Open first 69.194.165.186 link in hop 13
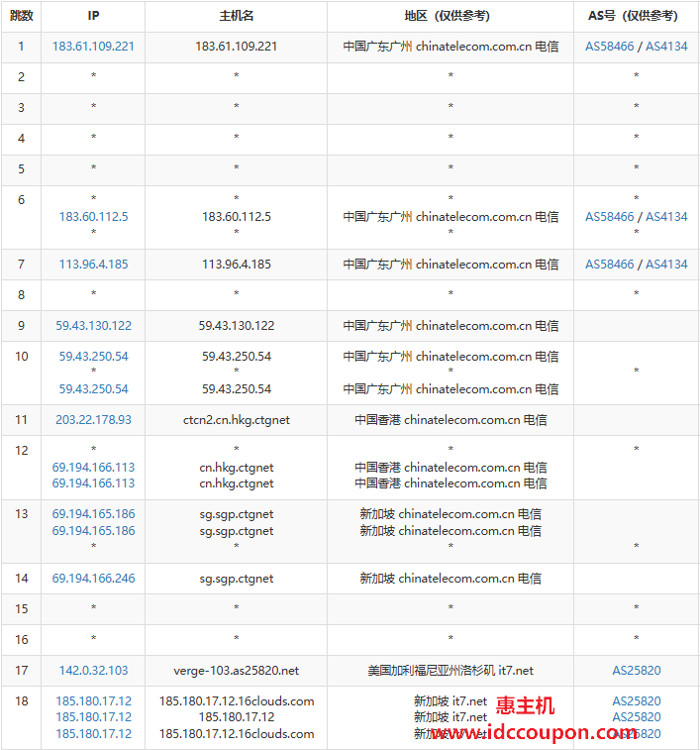The height and width of the screenshot is (750, 700). pos(93,514)
